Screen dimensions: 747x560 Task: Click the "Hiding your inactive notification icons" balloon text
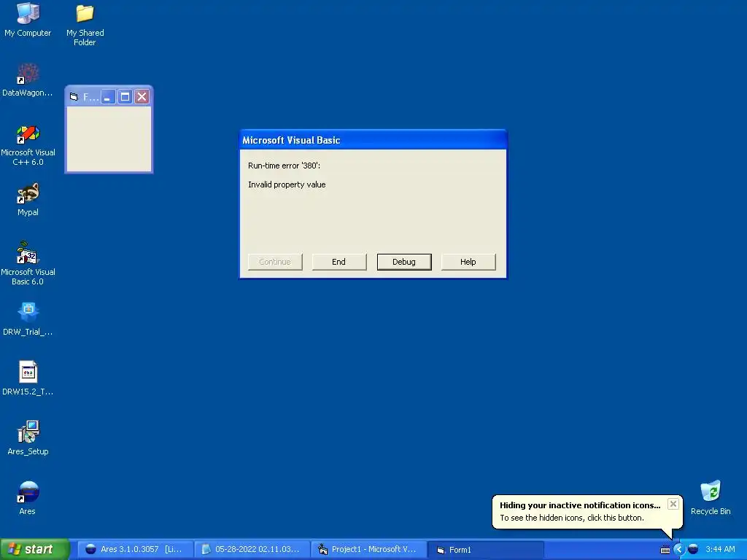[x=580, y=505]
